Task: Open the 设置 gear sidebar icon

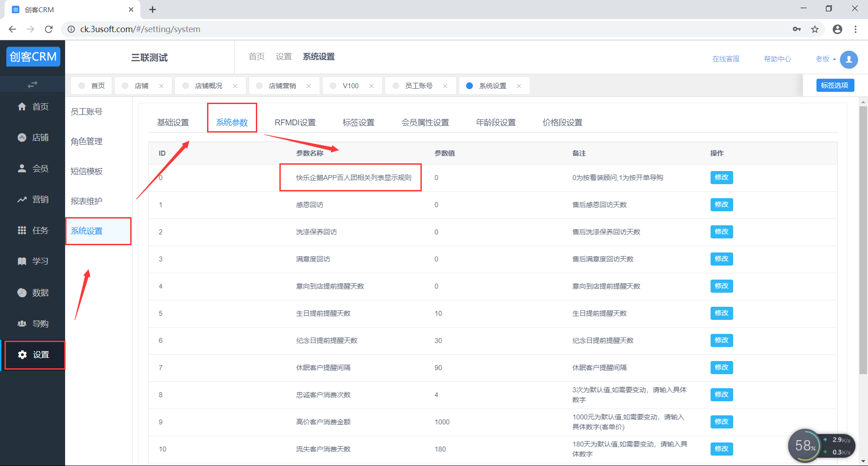Action: click(x=22, y=355)
